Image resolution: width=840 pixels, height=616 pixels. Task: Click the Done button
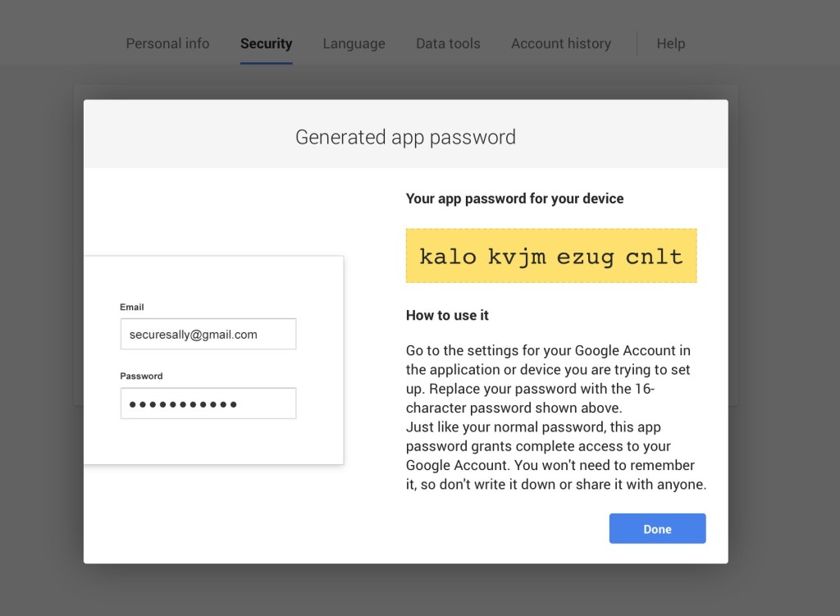[x=657, y=528]
